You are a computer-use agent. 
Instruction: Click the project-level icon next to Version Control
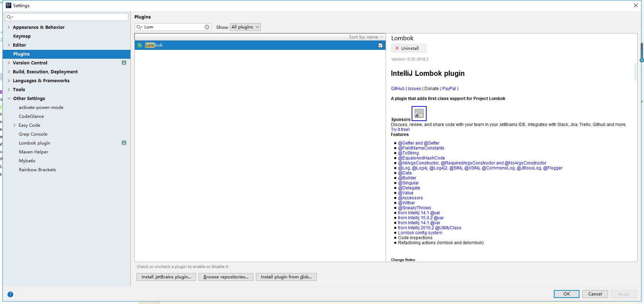coord(124,63)
